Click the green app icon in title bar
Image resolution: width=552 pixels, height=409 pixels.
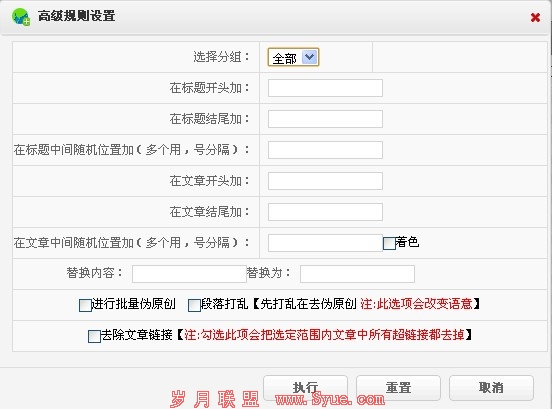(21, 17)
